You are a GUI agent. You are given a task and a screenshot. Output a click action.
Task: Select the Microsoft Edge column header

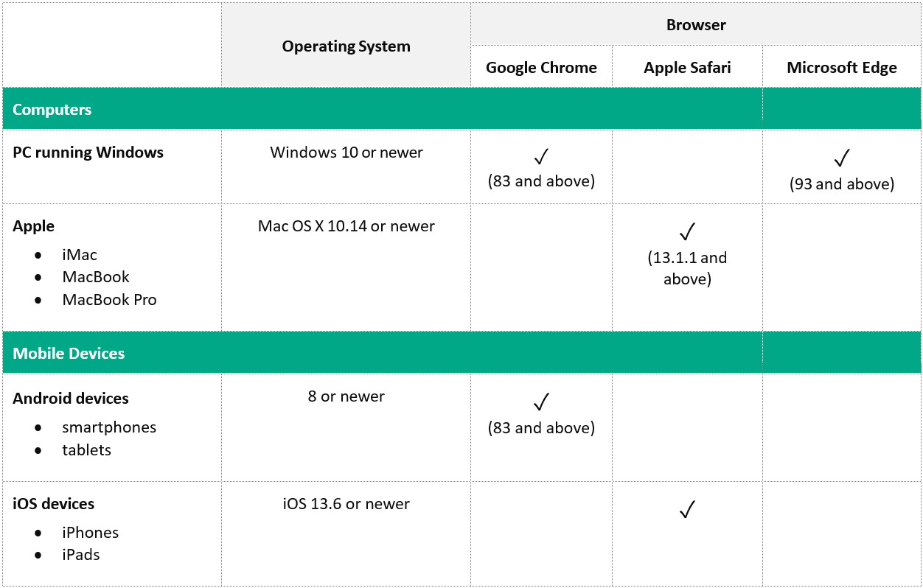point(841,68)
